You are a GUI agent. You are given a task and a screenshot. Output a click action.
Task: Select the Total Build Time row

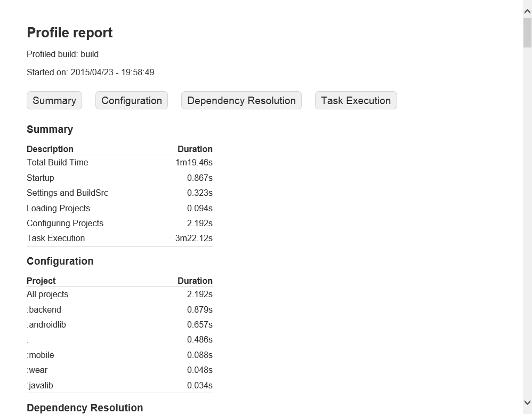pyautogui.click(x=57, y=162)
